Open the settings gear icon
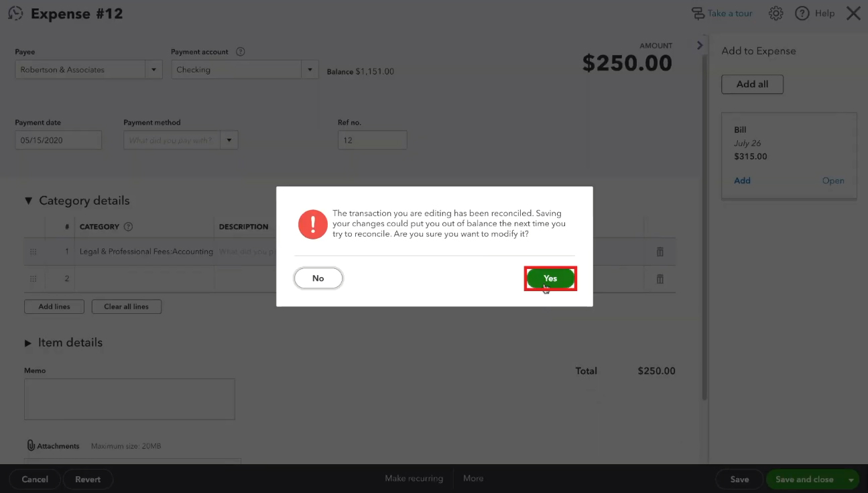868x493 pixels. (776, 13)
